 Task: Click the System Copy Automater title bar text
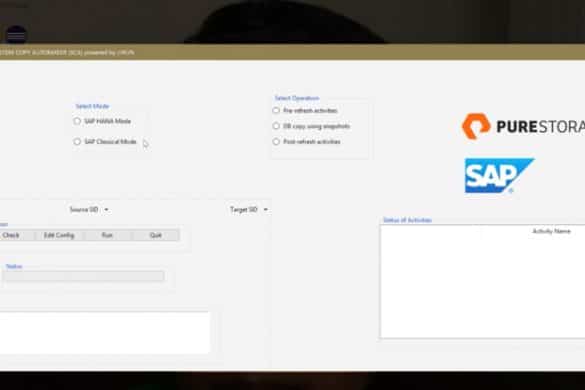(x=67, y=53)
